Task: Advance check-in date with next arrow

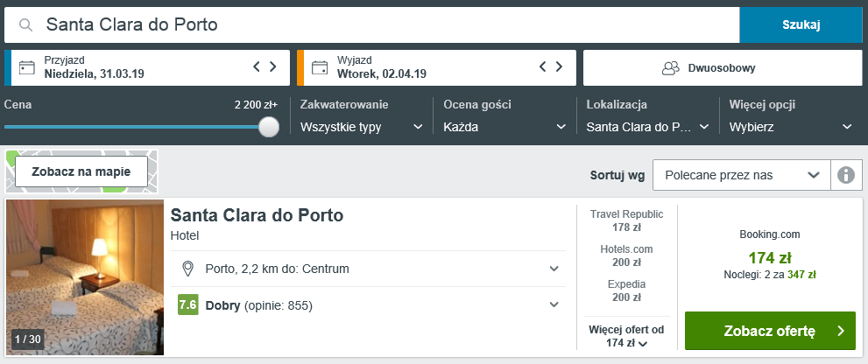Action: point(273,66)
